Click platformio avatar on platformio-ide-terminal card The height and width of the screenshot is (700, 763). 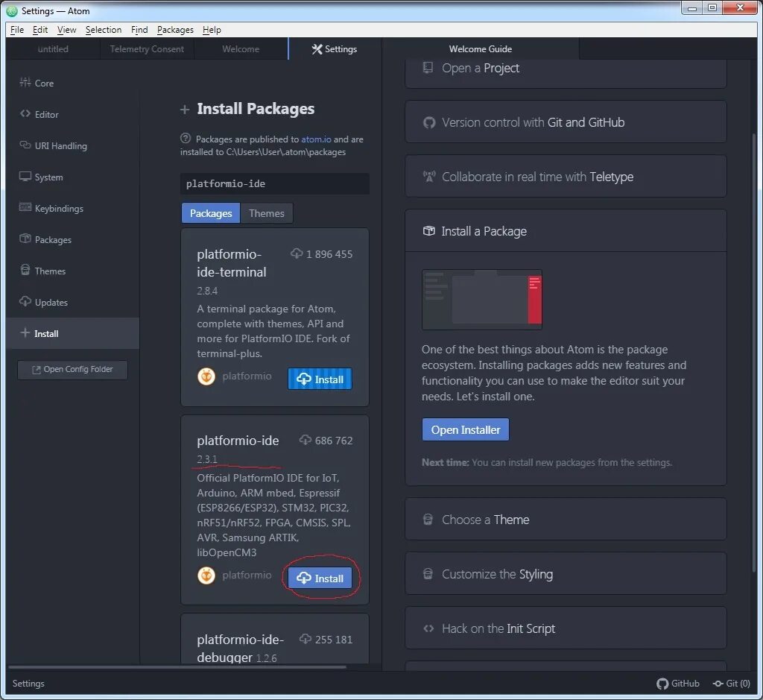206,376
